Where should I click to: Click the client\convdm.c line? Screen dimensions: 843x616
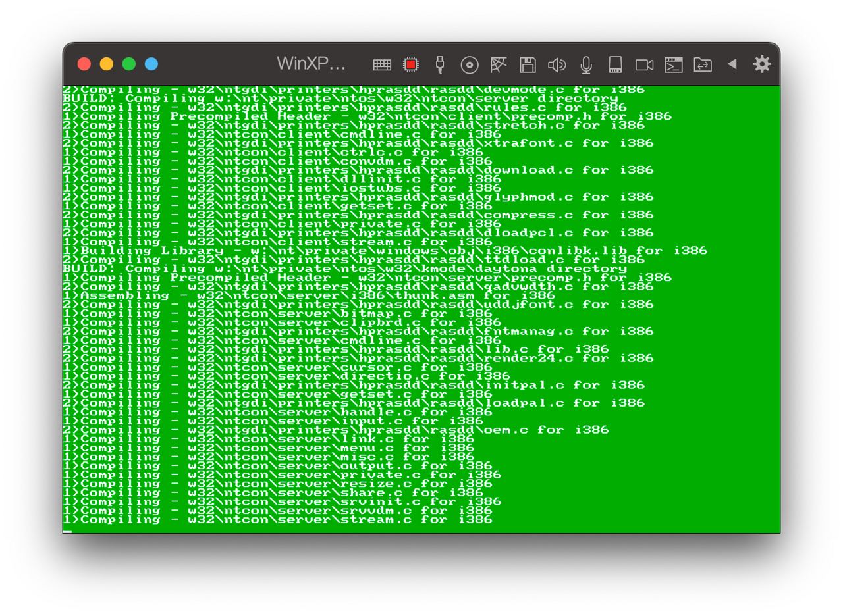(277, 161)
